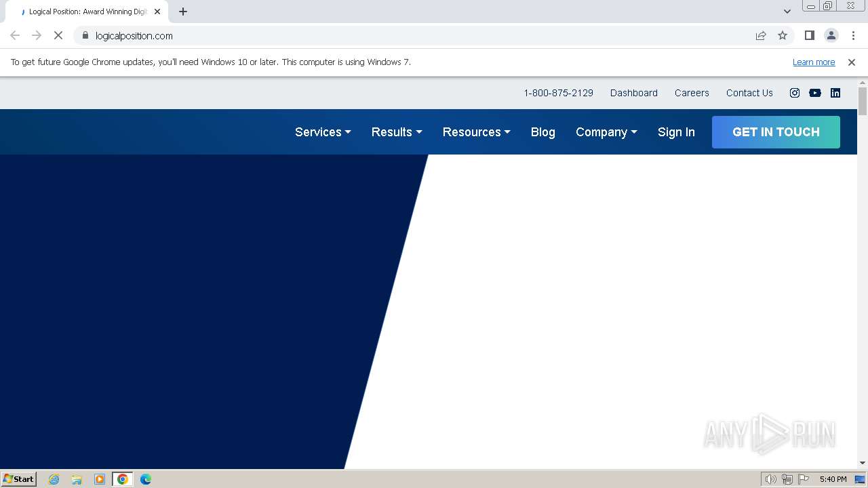Open tab search chevron
868x488 pixels.
[x=787, y=12]
